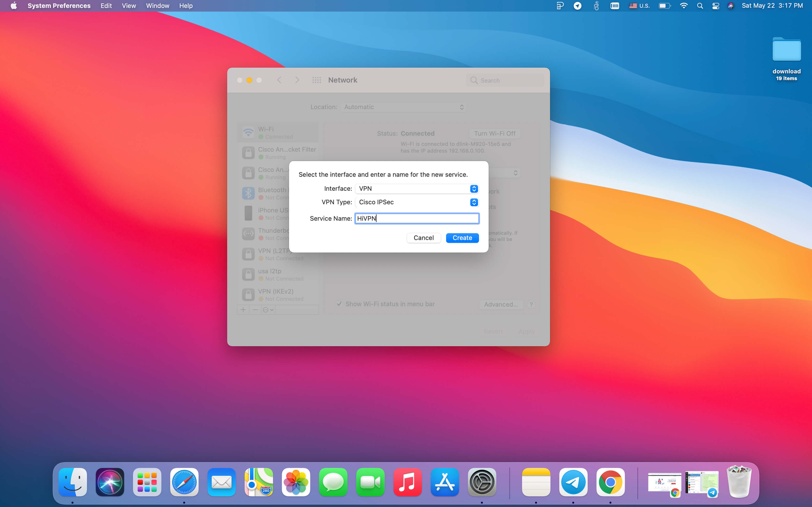Launch Google Chrome from the Dock

pos(610,482)
